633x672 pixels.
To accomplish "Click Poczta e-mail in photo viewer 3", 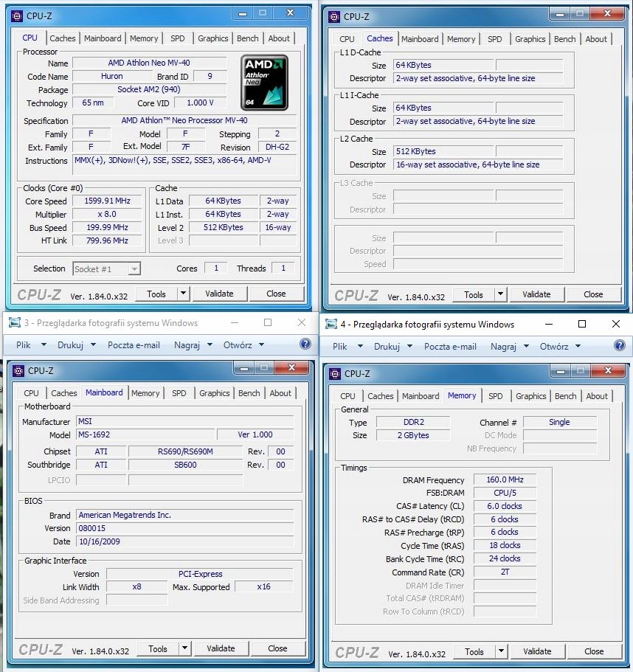I will point(134,344).
